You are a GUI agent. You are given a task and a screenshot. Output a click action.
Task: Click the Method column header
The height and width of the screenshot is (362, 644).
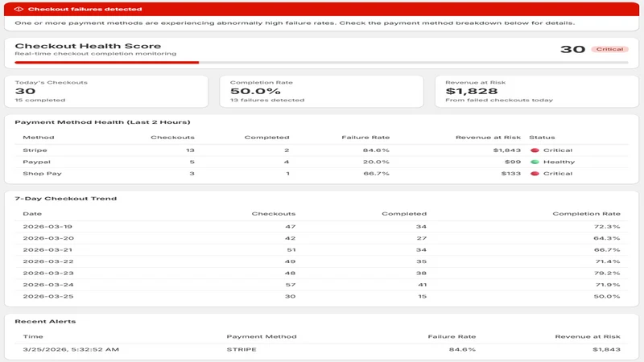pos(38,137)
